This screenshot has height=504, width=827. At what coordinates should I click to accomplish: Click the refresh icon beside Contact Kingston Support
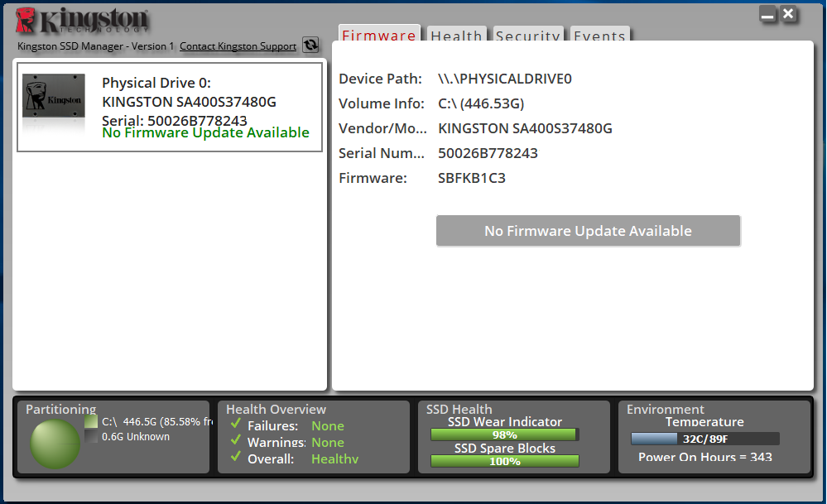coord(310,45)
